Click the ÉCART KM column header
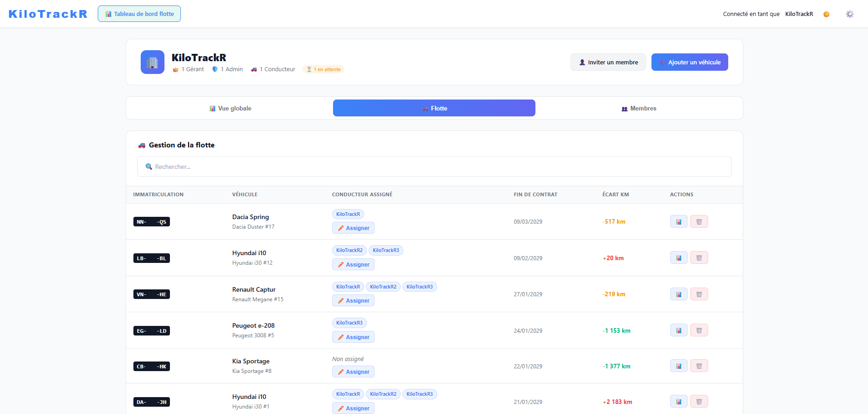The height and width of the screenshot is (414, 868). [616, 194]
